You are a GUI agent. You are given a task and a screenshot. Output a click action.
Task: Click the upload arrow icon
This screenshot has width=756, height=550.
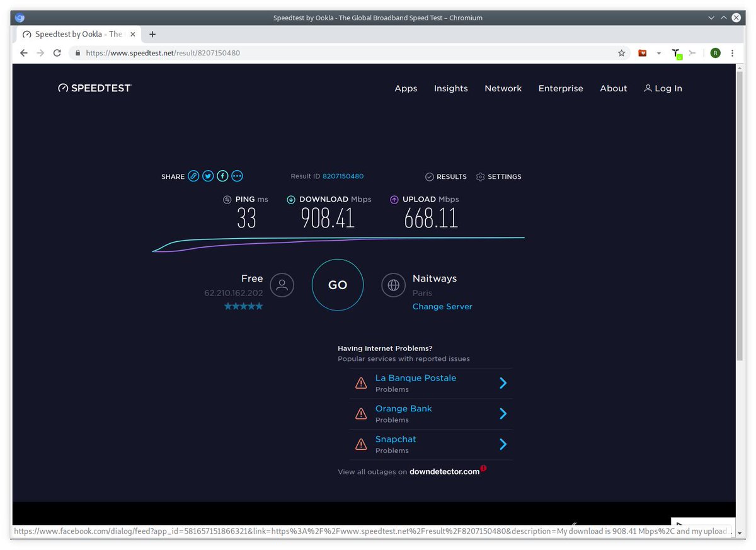coord(394,200)
